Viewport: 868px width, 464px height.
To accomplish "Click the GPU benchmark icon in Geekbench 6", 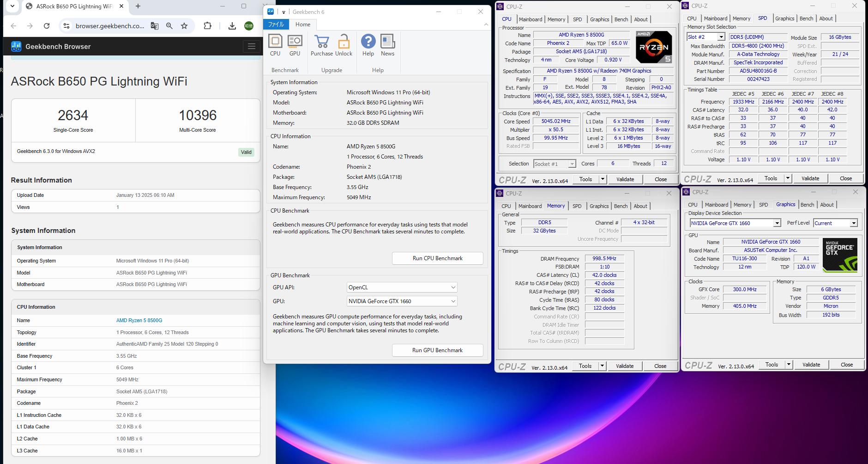I will point(295,45).
